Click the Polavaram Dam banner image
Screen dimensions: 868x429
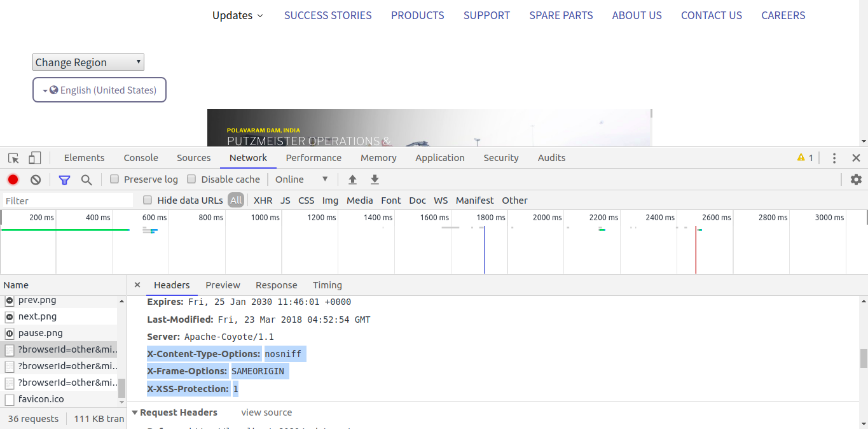click(x=429, y=127)
